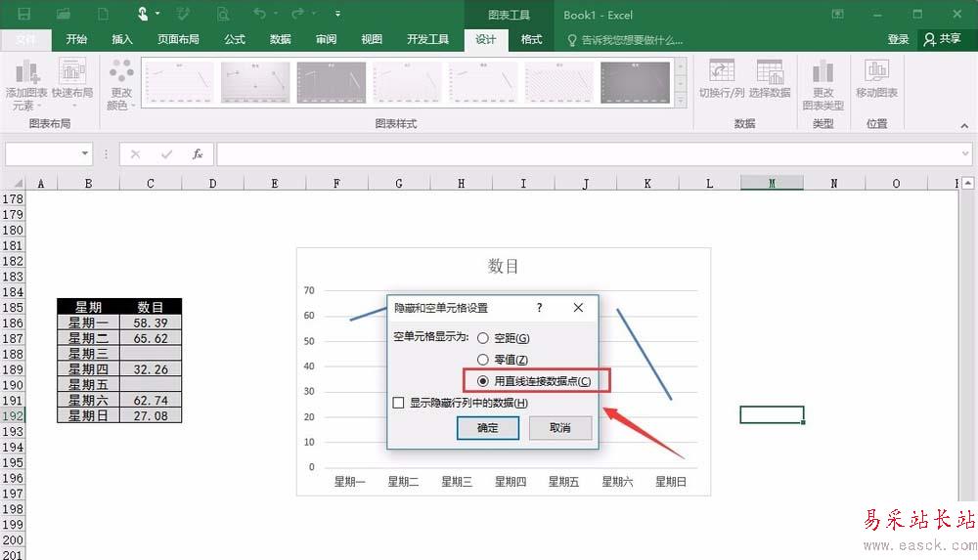Click the 告诉我您想要做什么 search box
978x560 pixels.
625,40
